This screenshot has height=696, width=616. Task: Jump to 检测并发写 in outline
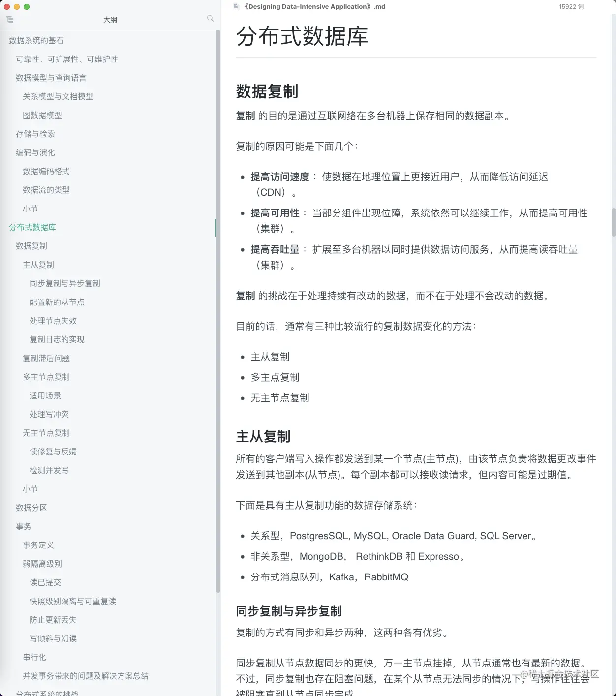point(49,470)
